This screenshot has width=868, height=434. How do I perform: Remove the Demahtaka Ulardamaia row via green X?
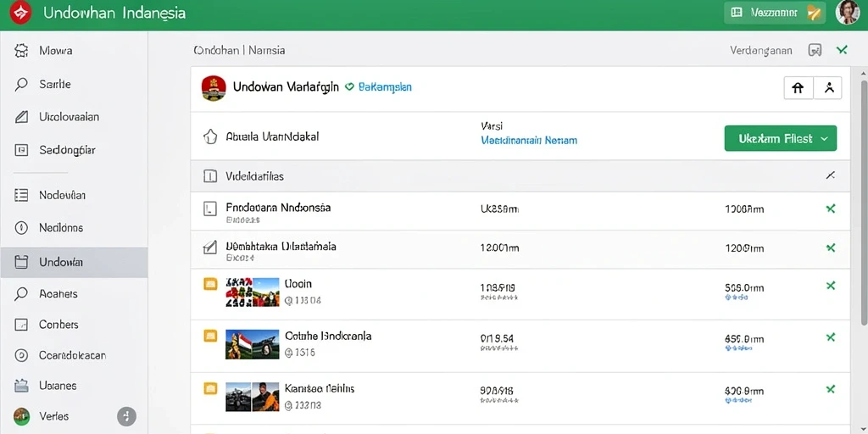click(x=831, y=248)
